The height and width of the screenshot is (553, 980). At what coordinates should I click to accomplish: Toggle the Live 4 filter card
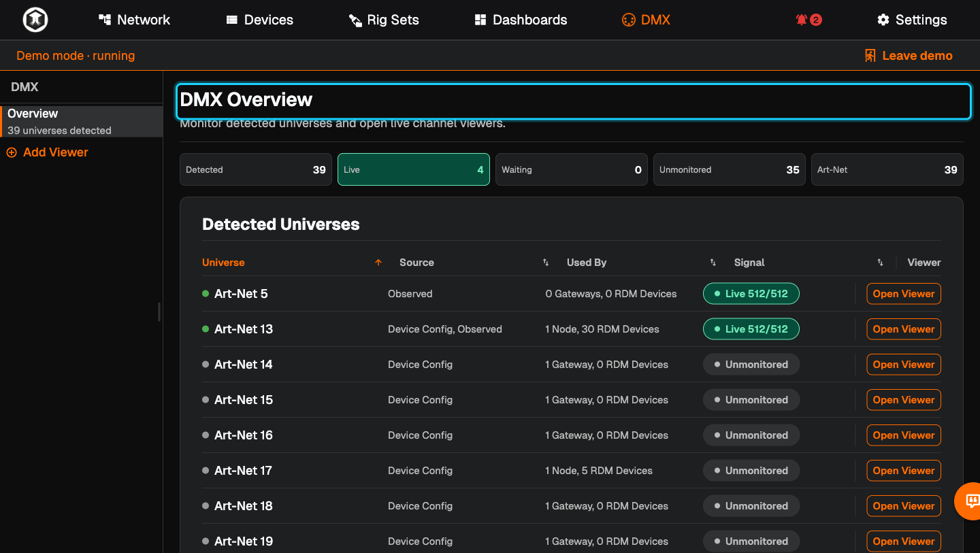point(414,169)
